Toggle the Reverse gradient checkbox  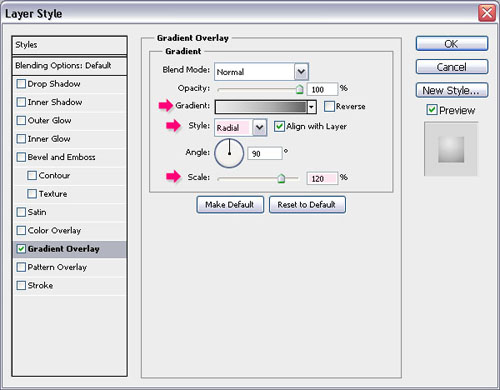point(329,106)
